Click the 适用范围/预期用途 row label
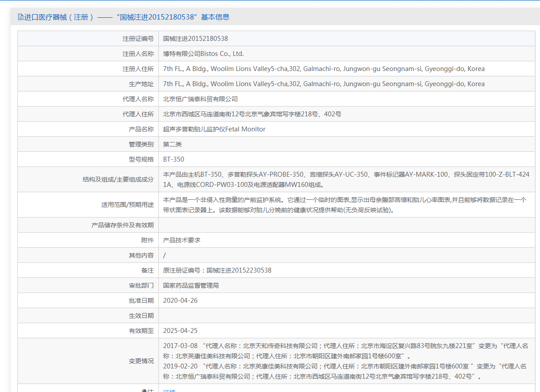The width and height of the screenshot is (540, 392). [127, 205]
